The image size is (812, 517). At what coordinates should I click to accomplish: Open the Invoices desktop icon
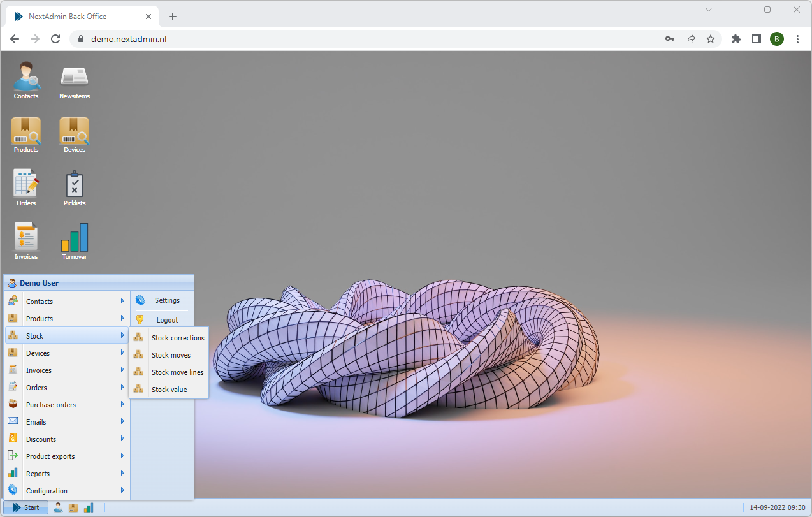click(26, 241)
